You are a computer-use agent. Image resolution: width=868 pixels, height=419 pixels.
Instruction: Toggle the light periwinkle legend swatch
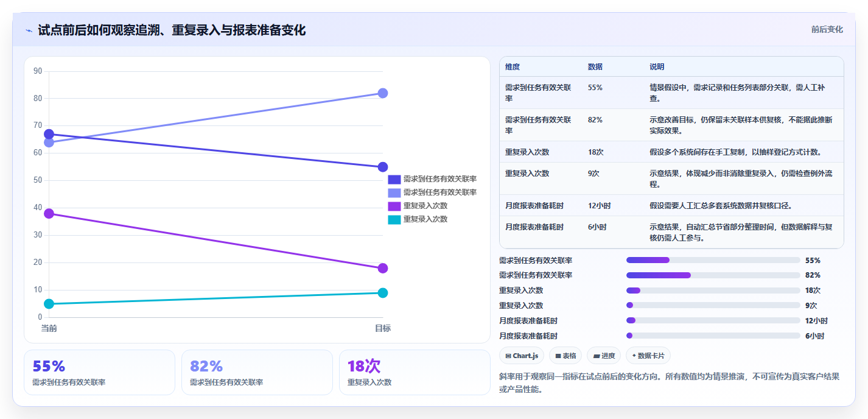coord(394,192)
